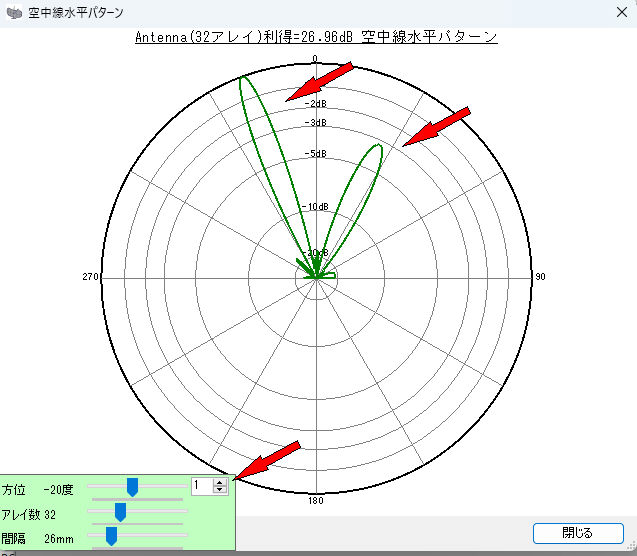Click the 間隔 spacing slider thumb
Viewport: 637px width, 556px height.
(x=111, y=536)
